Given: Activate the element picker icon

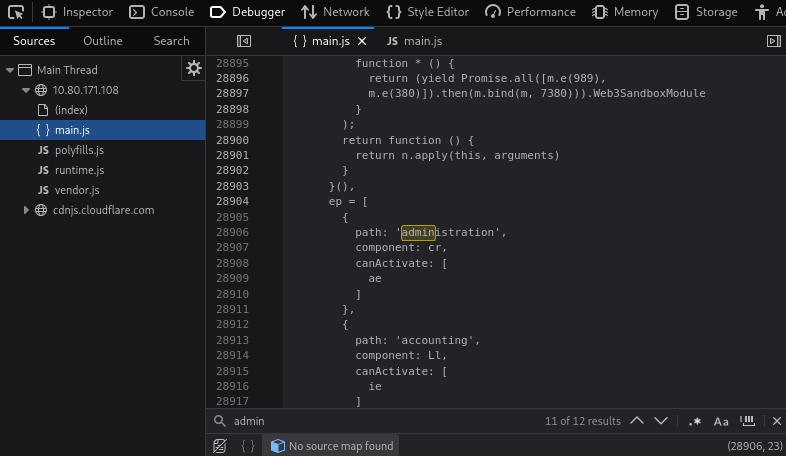Looking at the screenshot, I should pyautogui.click(x=16, y=12).
